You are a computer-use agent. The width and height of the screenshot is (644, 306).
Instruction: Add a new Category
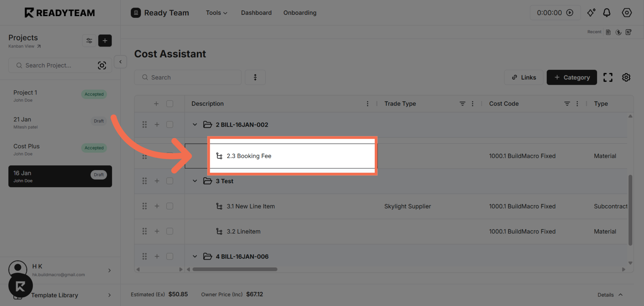(x=572, y=77)
